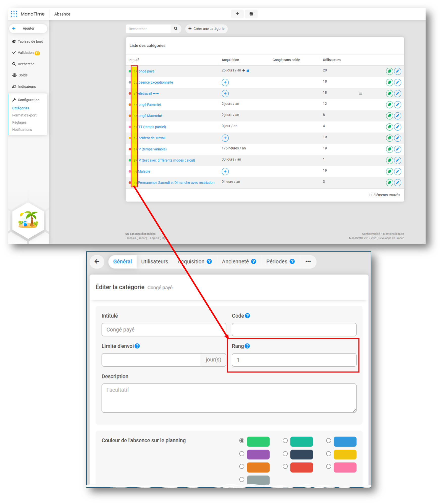Screen dimensions: 442x504
Task: Click the plus icon in the top bar
Action: click(237, 14)
